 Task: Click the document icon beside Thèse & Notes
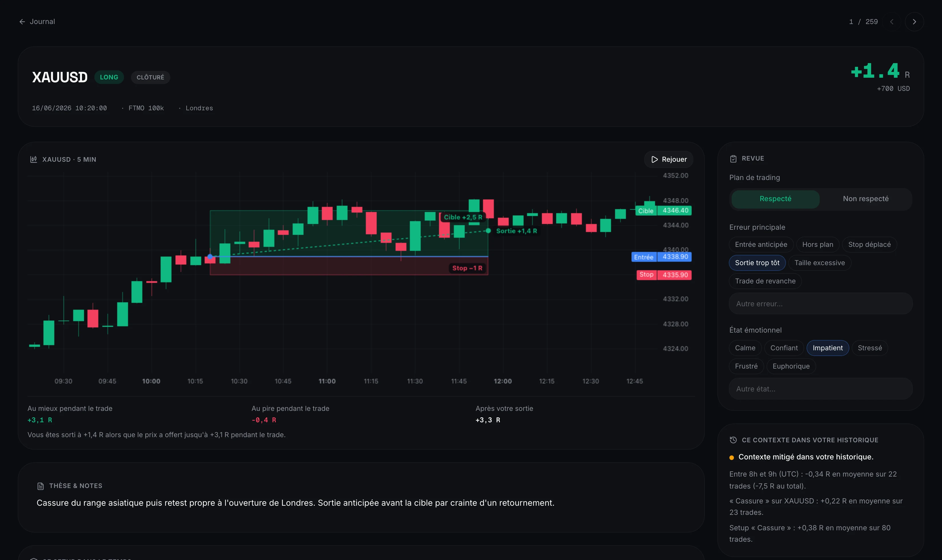coord(40,486)
